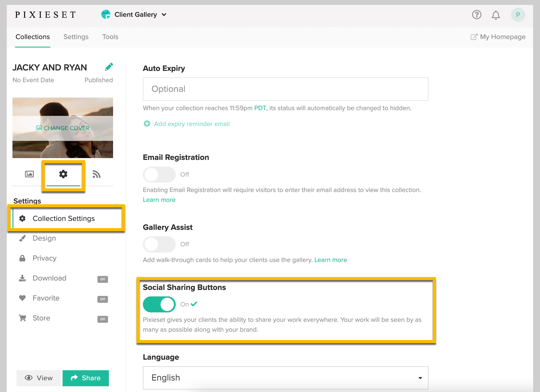Click the View button
540x392 pixels.
[39, 378]
